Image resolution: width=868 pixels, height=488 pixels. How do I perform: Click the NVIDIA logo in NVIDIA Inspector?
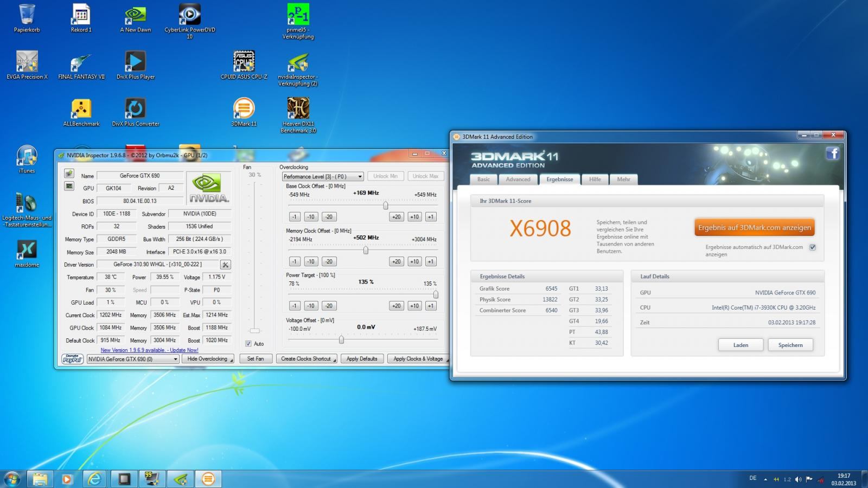(208, 188)
